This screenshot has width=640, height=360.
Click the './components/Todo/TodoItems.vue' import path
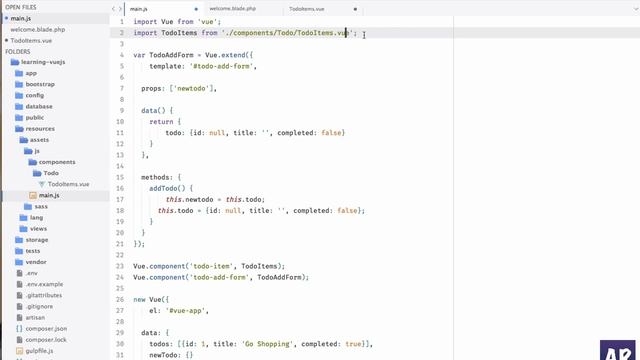coord(289,33)
